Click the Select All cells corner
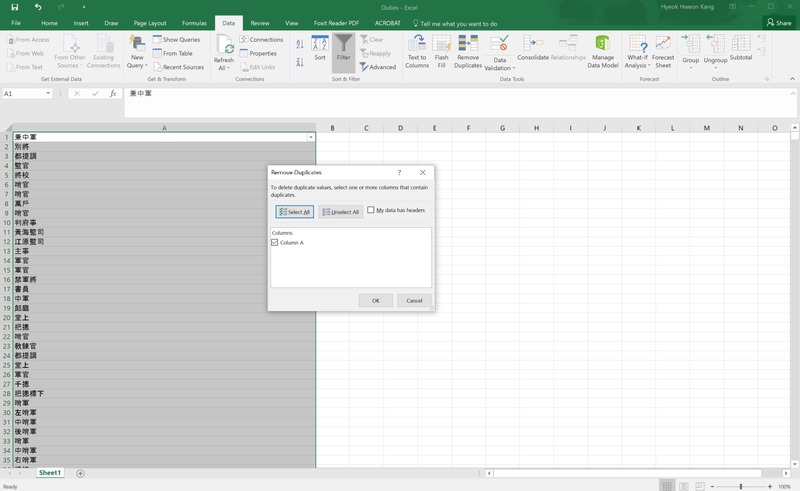800x491 pixels. coord(7,128)
